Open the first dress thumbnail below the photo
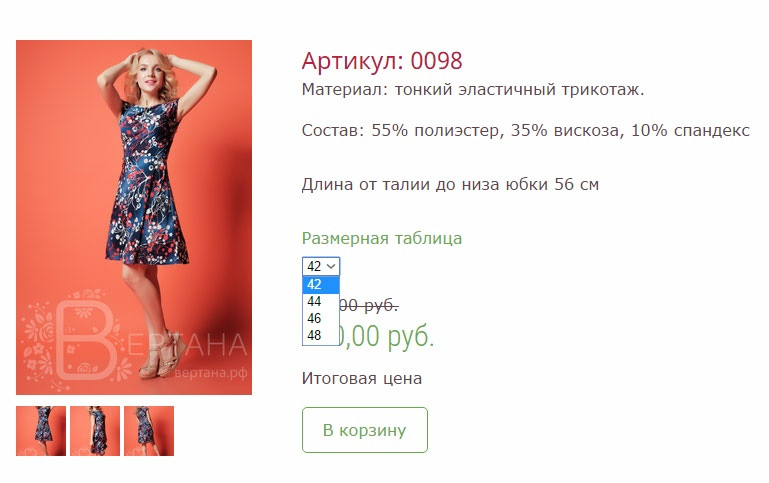 (41, 431)
